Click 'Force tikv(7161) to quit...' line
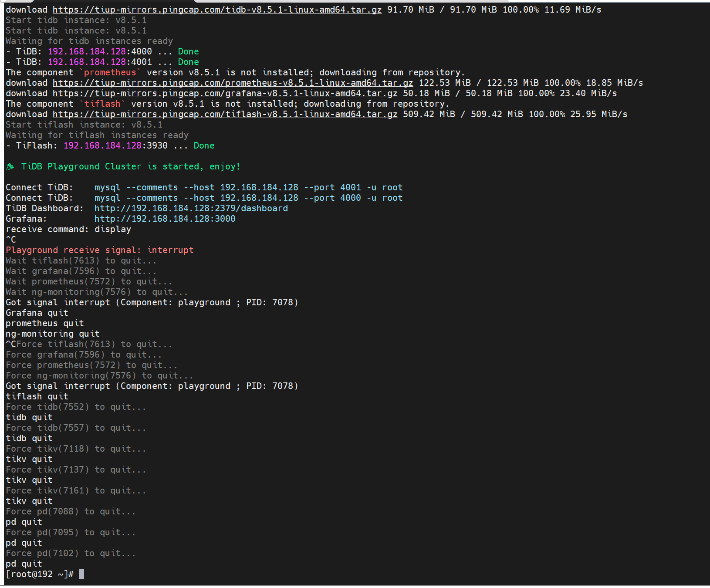The height and width of the screenshot is (588, 710). point(76,490)
